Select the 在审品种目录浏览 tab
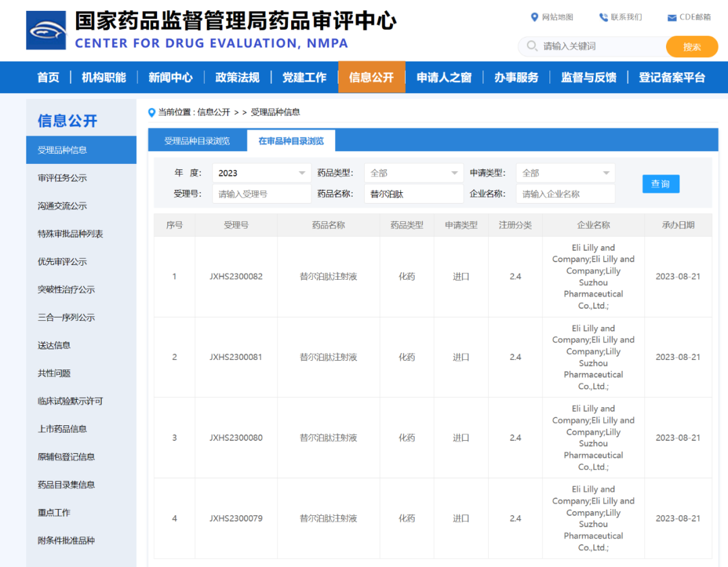 [x=291, y=141]
